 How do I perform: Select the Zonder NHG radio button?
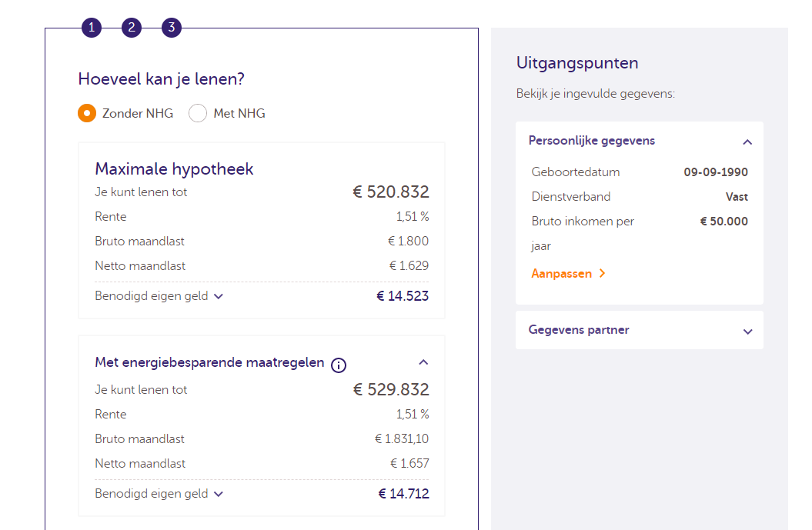(x=87, y=113)
